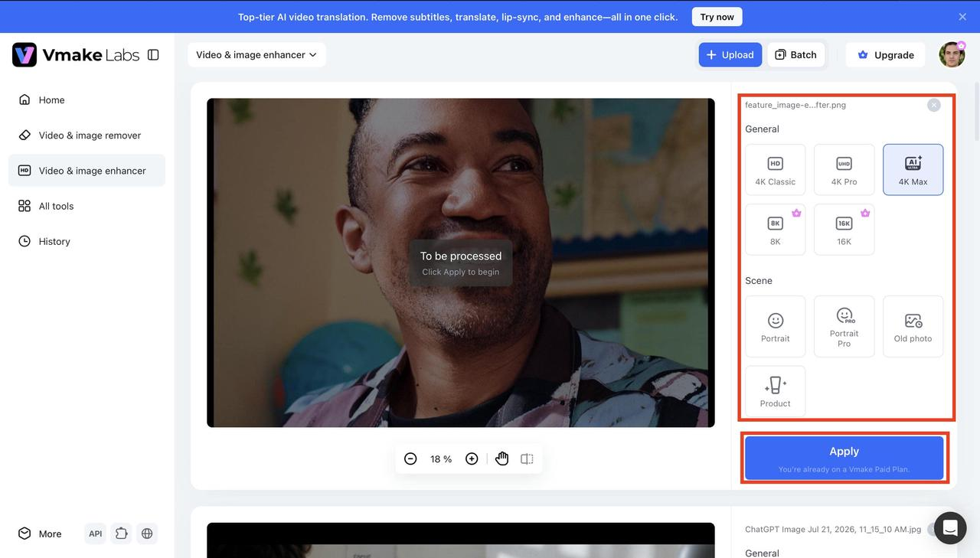Screen dimensions: 980x558
Task: Open the Video & image enhancer dropdown
Action: [x=256, y=55]
